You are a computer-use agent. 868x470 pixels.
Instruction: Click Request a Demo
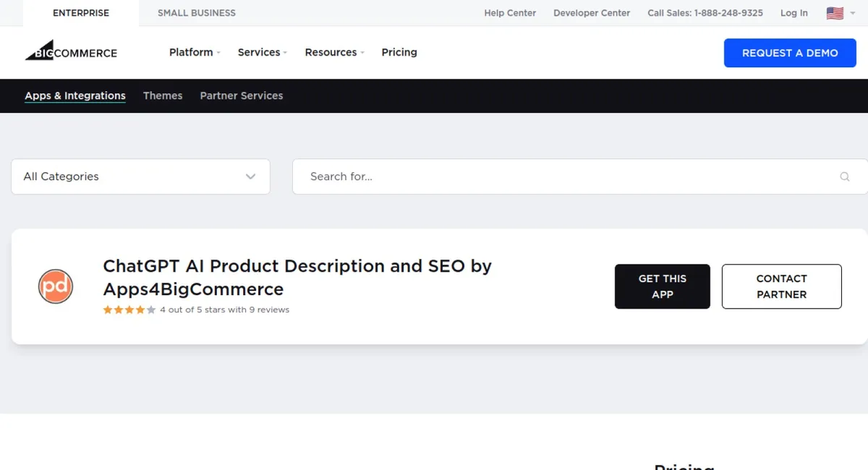[790, 53]
